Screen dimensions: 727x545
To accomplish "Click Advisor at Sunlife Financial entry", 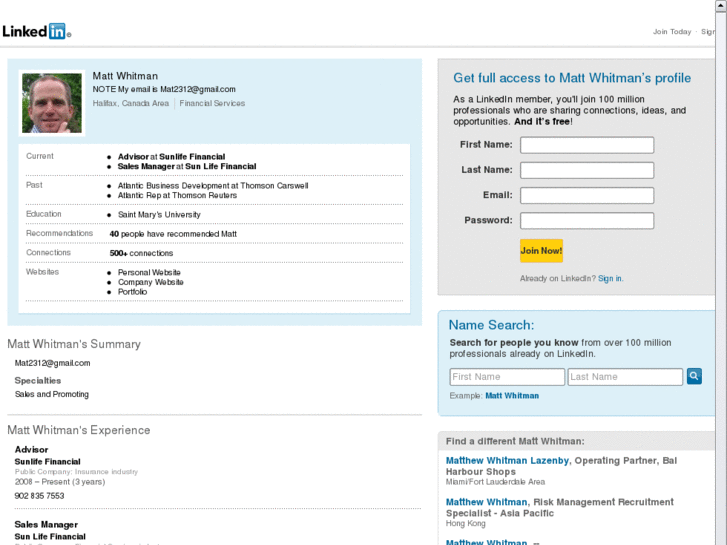I will tap(172, 157).
